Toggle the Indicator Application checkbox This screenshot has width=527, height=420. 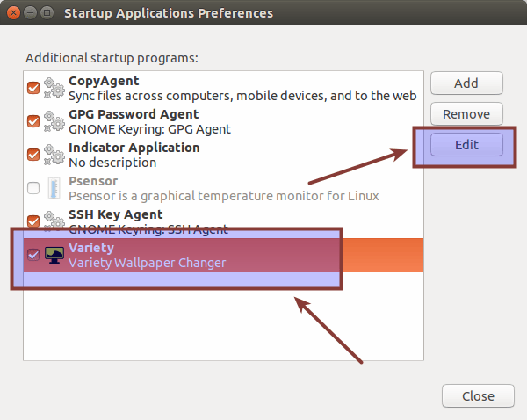(33, 154)
